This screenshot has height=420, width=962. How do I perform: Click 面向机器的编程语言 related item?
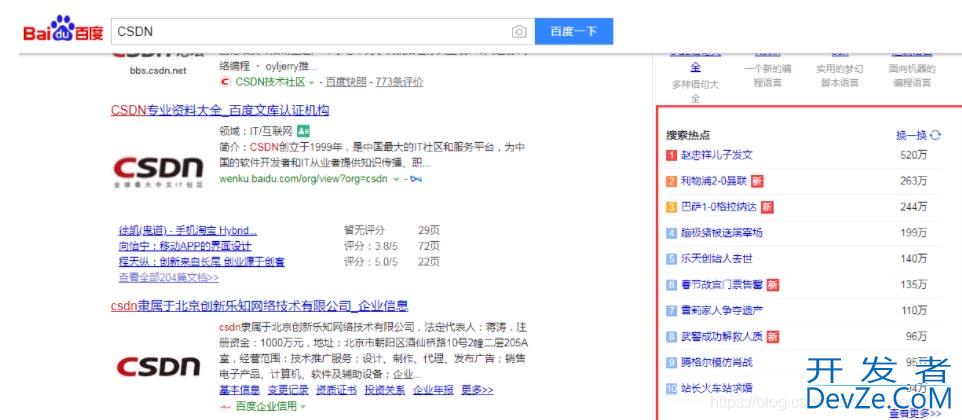tap(912, 75)
